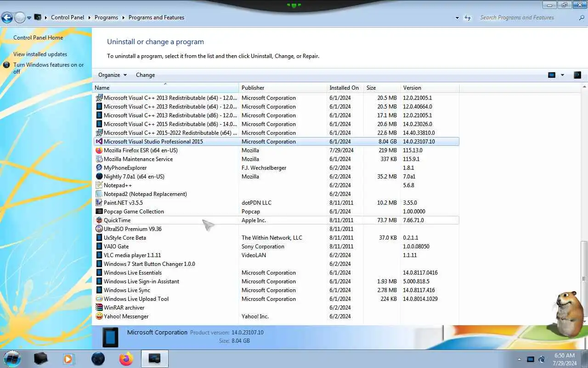Screen dimensions: 588x368
Task: Click the publisher cell 'VideoLAN'
Action: 254,255
